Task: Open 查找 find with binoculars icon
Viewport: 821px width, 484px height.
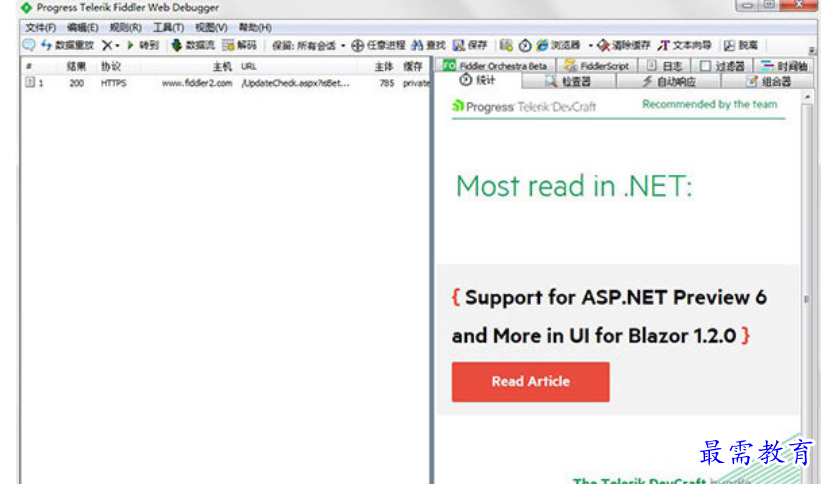Action: tap(428, 46)
